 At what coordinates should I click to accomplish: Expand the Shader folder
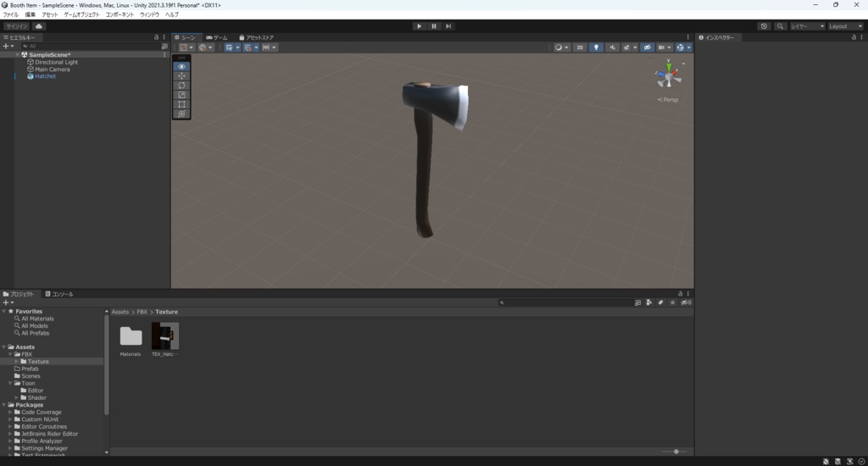tap(17, 397)
